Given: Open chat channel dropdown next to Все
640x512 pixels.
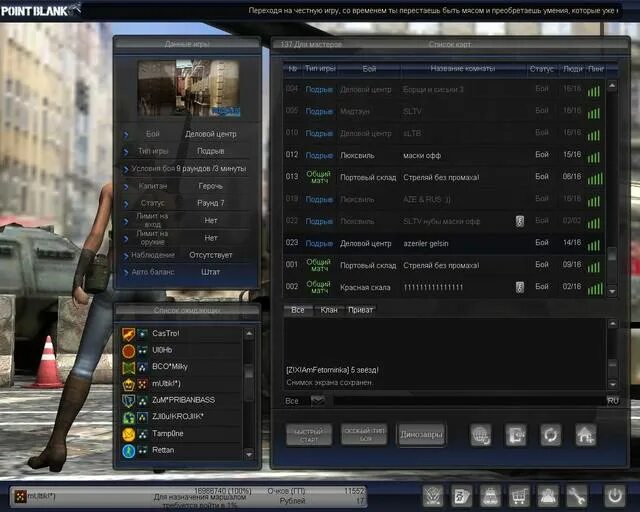Looking at the screenshot, I should point(318,401).
